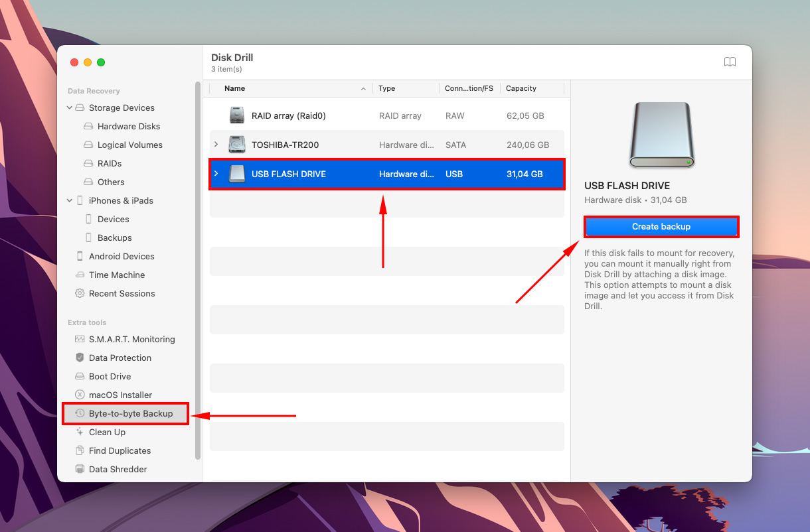Open the Others sidebar category
810x532 pixels.
pos(111,182)
